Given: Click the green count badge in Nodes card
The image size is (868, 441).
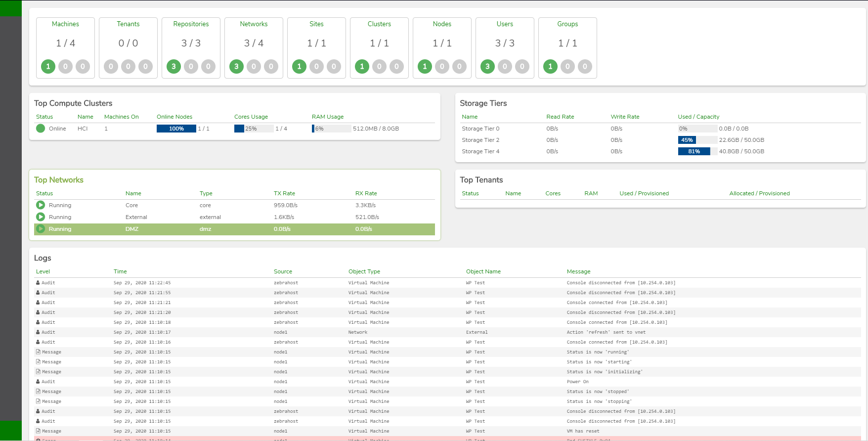Looking at the screenshot, I should [x=425, y=66].
